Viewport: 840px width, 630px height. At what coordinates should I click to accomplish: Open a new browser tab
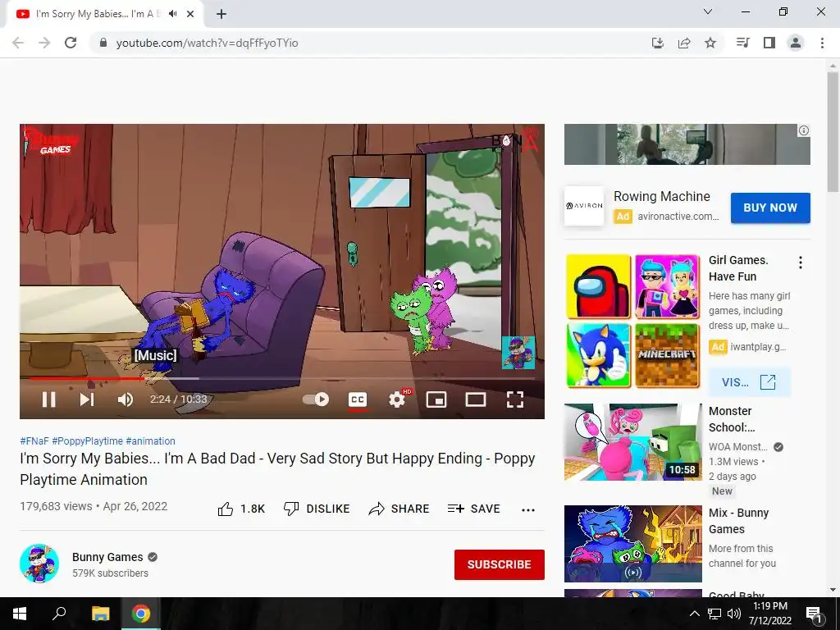[x=221, y=14]
